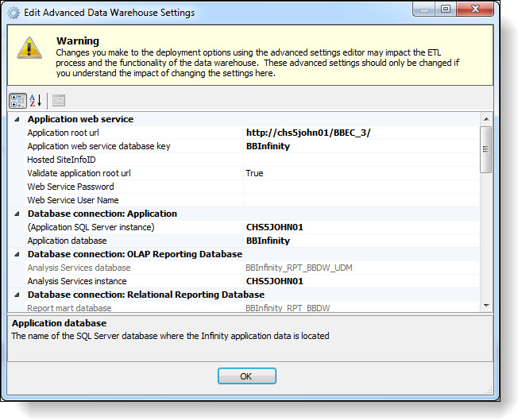
Task: Collapse the OLAP Reporting Database category
Action: pyautogui.click(x=17, y=254)
